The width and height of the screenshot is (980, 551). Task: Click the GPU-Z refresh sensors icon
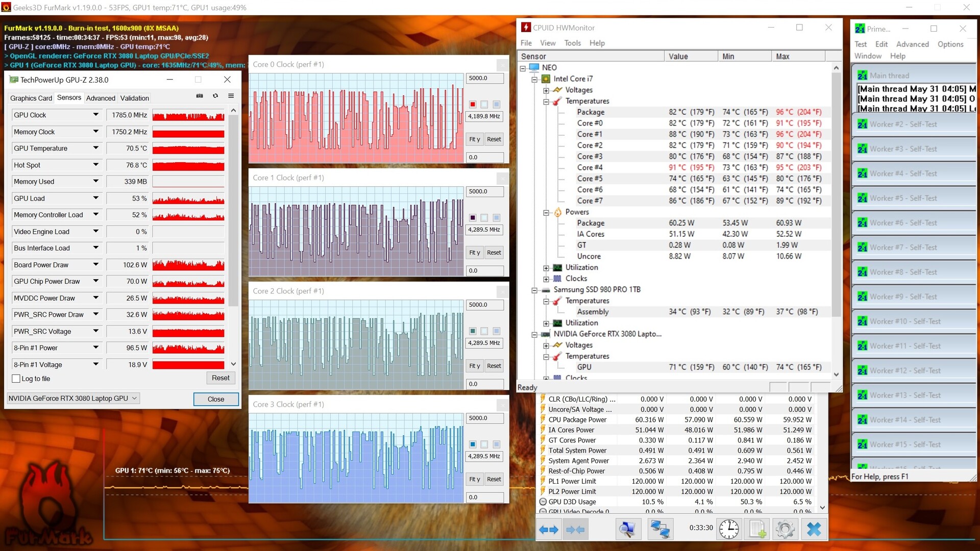coord(215,96)
